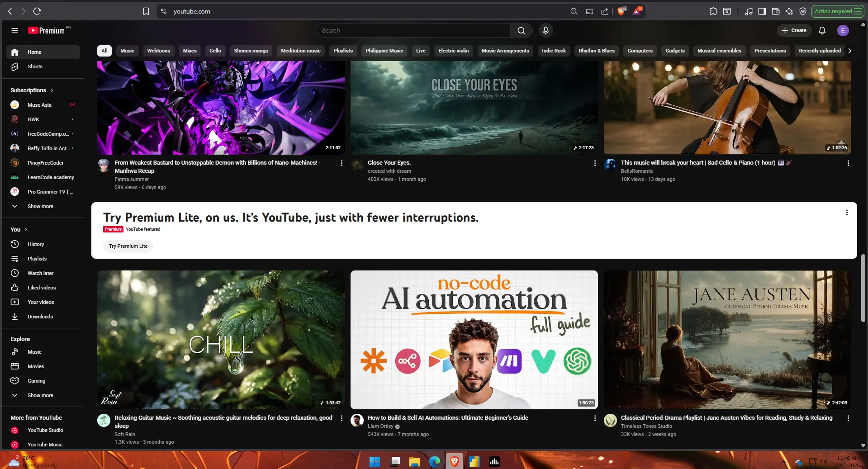Open watch History
Viewport: 868px width, 469px height.
pos(43,244)
